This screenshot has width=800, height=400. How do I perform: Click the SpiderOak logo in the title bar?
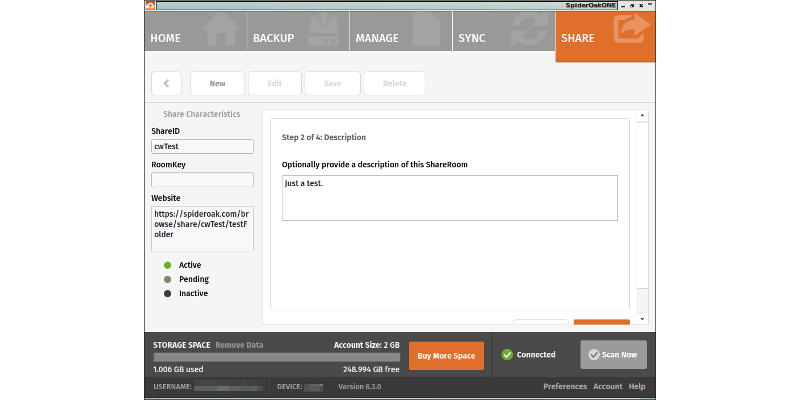[x=150, y=5]
